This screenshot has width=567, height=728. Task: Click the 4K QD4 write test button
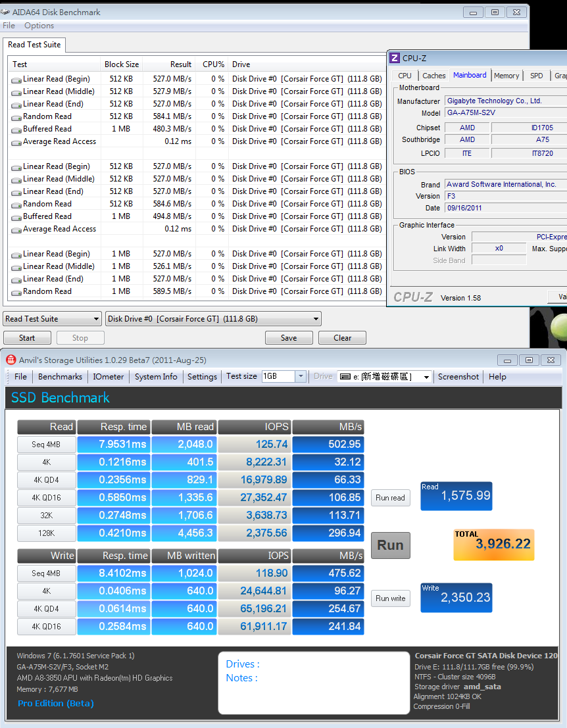(47, 609)
